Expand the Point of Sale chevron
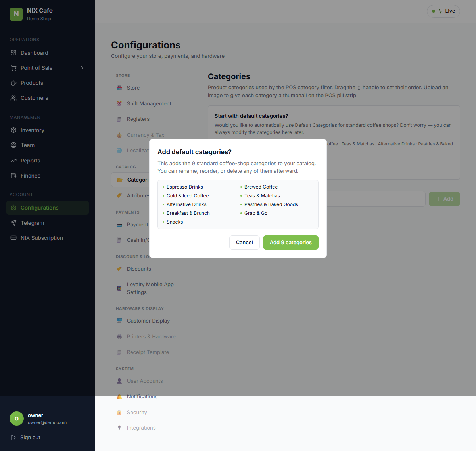Screen dimensions: 476x451 pyautogui.click(x=82, y=68)
